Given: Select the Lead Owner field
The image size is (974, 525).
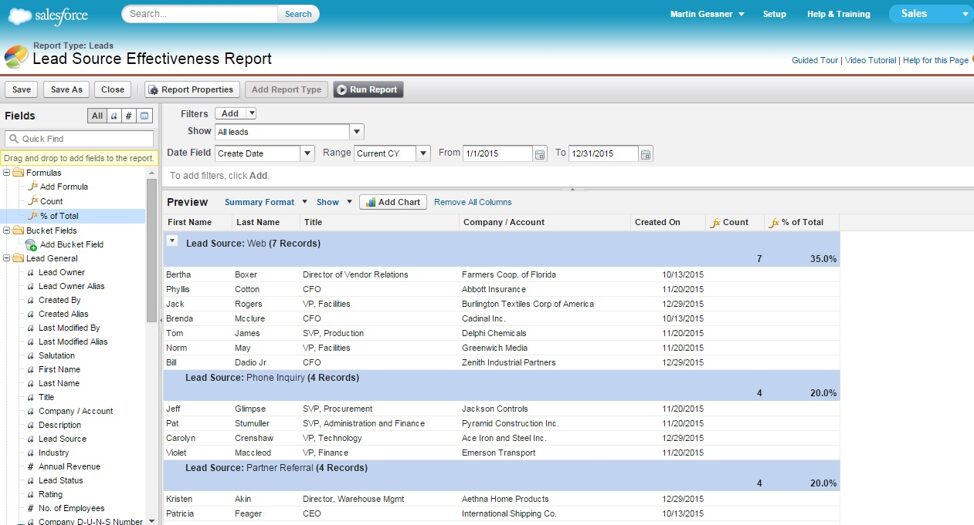Looking at the screenshot, I should [61, 272].
